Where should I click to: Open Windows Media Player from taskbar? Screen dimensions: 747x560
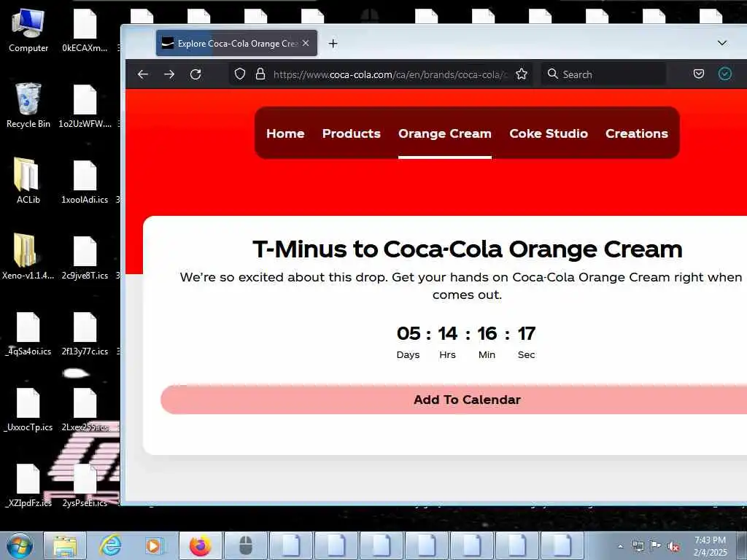pyautogui.click(x=154, y=545)
